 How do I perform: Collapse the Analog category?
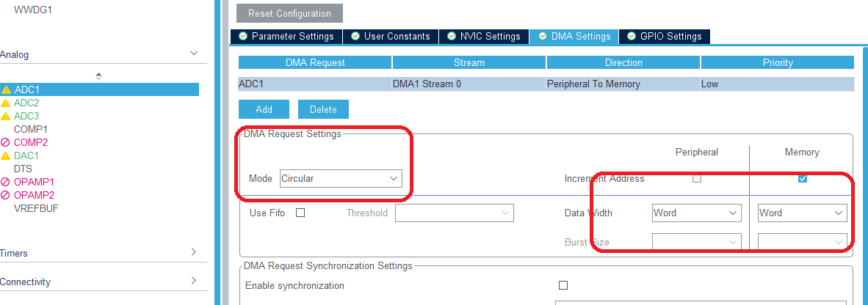click(194, 54)
